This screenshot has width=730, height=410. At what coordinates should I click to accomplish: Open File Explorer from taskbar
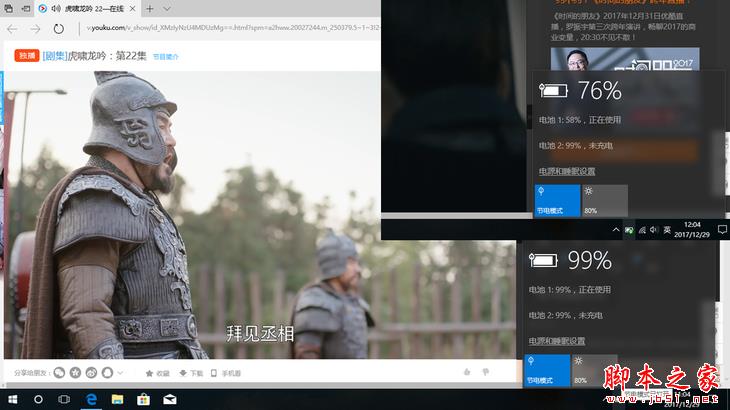(x=117, y=399)
